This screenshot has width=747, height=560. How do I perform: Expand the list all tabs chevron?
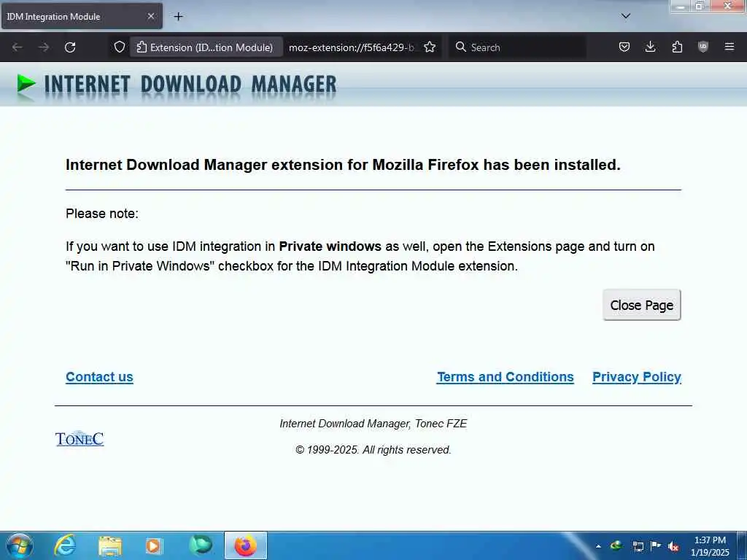pyautogui.click(x=626, y=16)
